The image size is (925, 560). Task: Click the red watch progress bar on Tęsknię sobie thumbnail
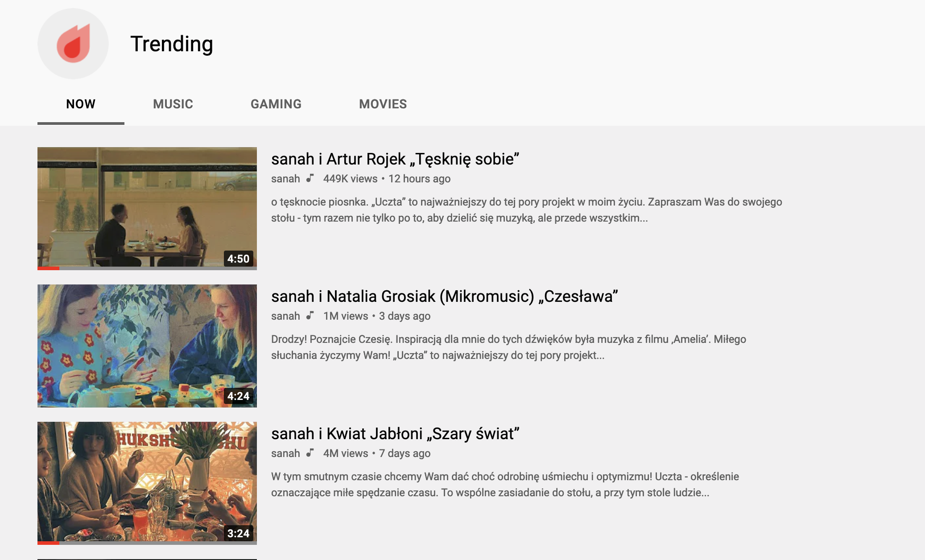pos(48,268)
